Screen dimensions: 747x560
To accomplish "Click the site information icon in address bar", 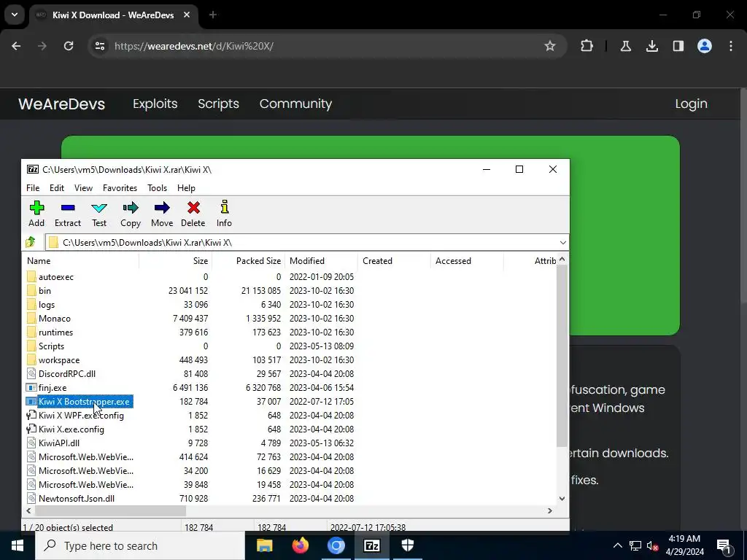I will click(99, 46).
